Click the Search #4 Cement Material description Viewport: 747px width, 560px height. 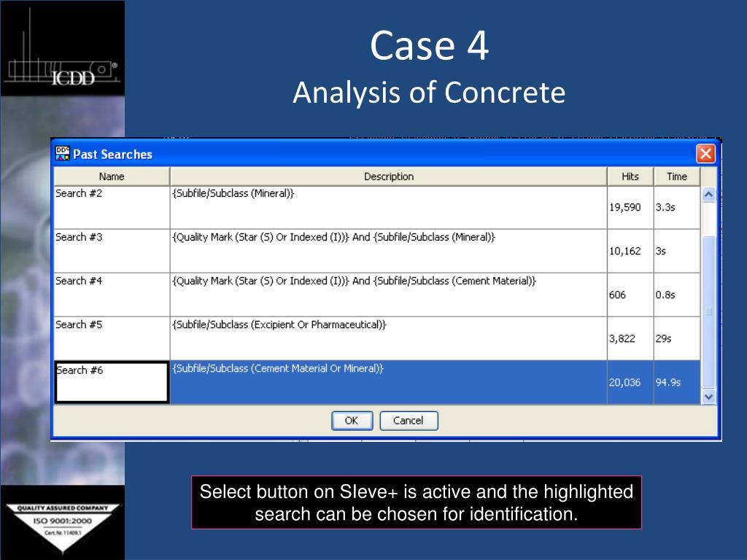[x=388, y=295]
